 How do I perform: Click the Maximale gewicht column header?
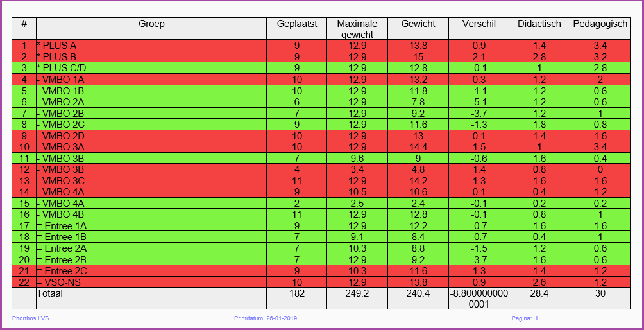(x=357, y=28)
